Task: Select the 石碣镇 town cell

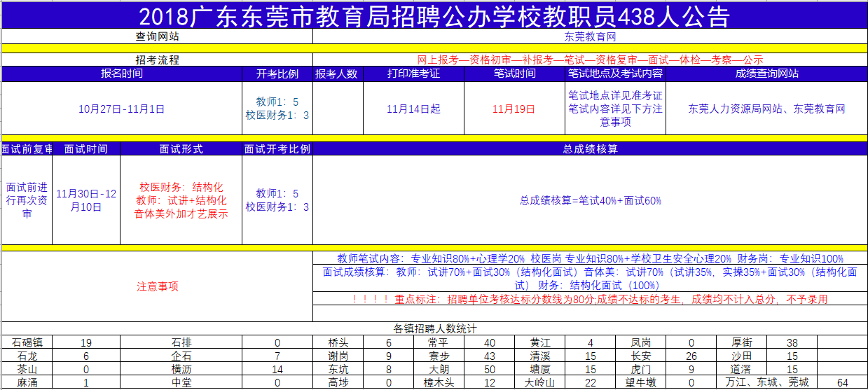Action: pyautogui.click(x=27, y=342)
